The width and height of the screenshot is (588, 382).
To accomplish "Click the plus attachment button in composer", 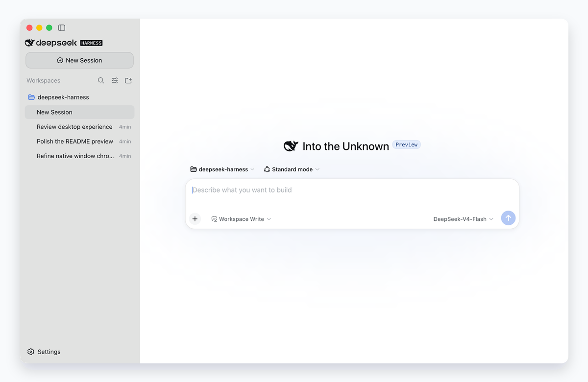I will pyautogui.click(x=195, y=219).
